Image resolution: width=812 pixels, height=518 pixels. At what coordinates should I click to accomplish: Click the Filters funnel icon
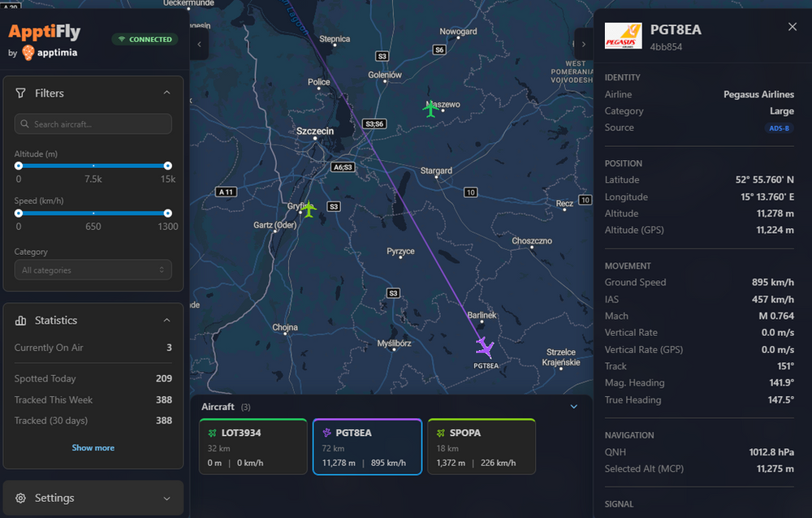point(20,93)
